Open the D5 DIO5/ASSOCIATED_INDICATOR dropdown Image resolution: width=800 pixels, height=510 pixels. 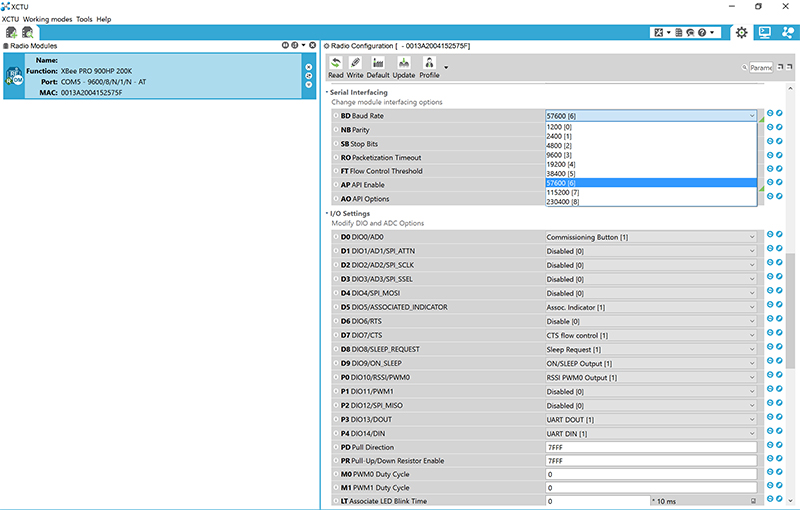click(x=651, y=308)
